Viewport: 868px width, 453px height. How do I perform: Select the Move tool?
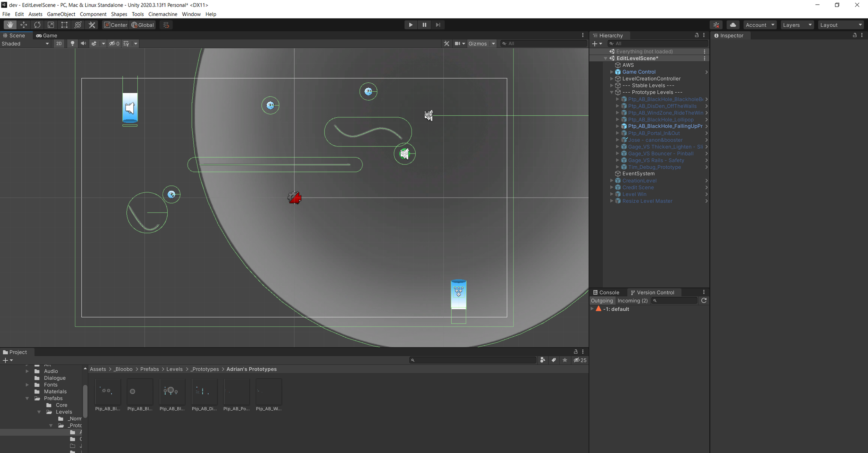tap(24, 25)
